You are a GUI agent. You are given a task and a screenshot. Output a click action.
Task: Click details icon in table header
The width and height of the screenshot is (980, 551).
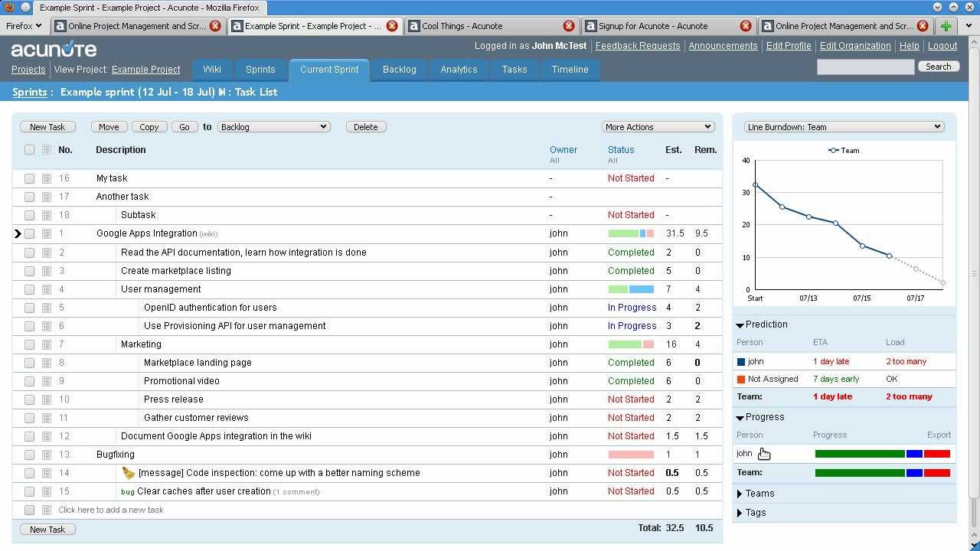(47, 150)
